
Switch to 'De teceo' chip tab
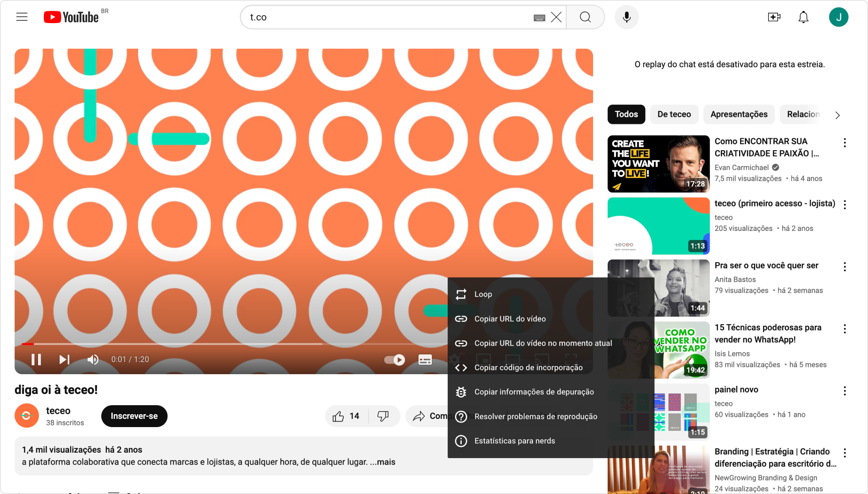pyautogui.click(x=674, y=114)
